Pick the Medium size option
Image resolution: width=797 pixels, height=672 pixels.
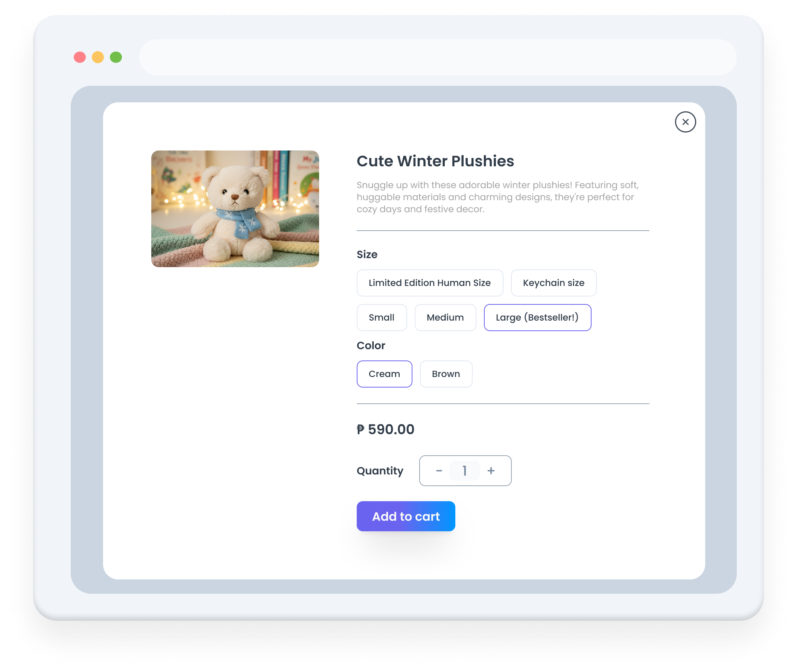tap(445, 318)
